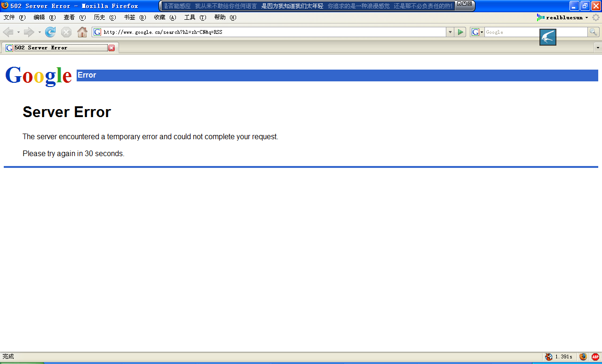Click the page load timer fox icon
Image resolution: width=602 pixels, height=364 pixels.
(x=549, y=357)
